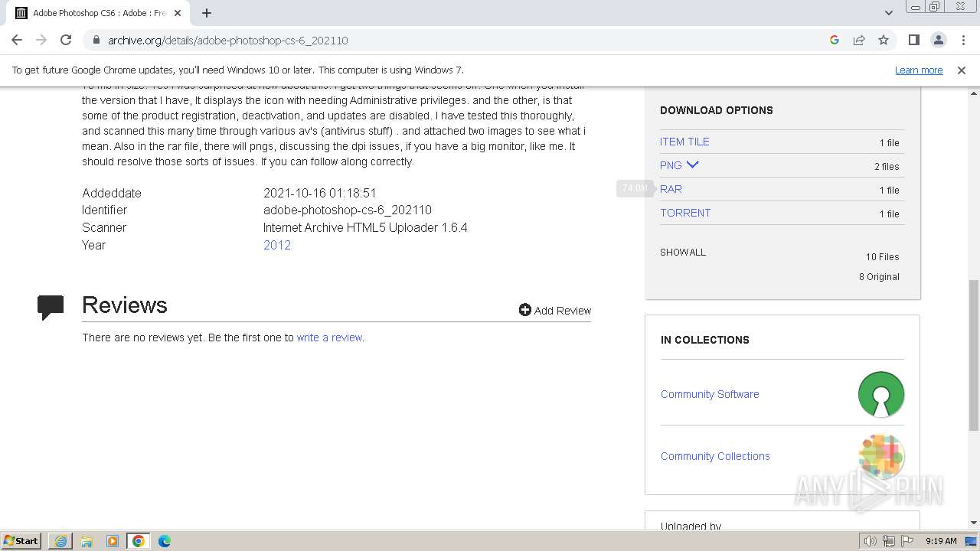
Task: Click SHOW ALL files link
Action: [x=683, y=252]
